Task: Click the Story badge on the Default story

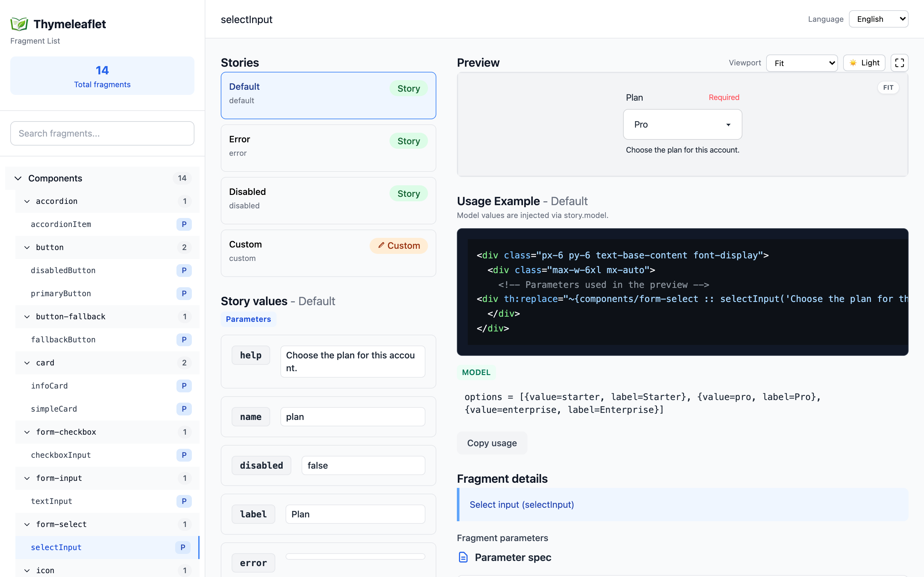Action: (408, 88)
